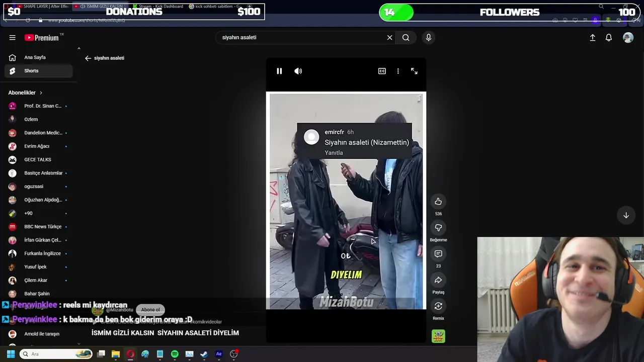Open the Evrim Ağacı channel

[38, 146]
